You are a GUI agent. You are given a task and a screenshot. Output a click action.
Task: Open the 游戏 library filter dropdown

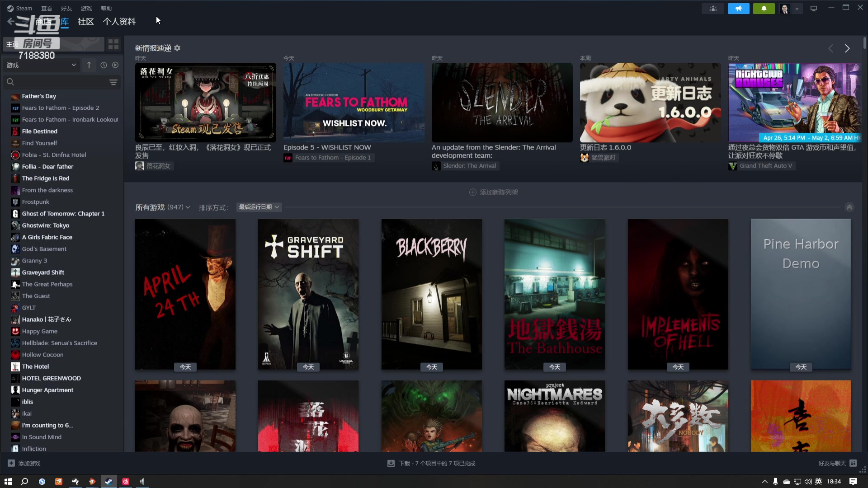(41, 65)
